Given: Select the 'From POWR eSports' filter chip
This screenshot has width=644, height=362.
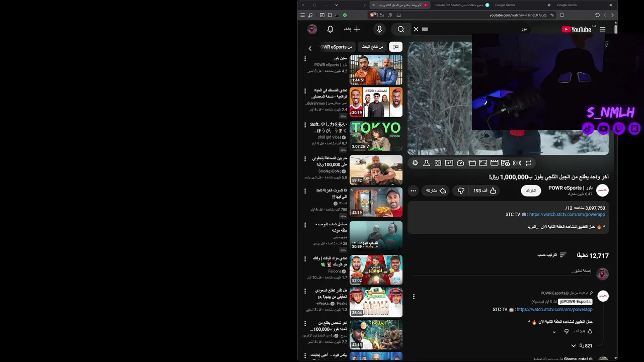Looking at the screenshot, I should click(x=336, y=47).
